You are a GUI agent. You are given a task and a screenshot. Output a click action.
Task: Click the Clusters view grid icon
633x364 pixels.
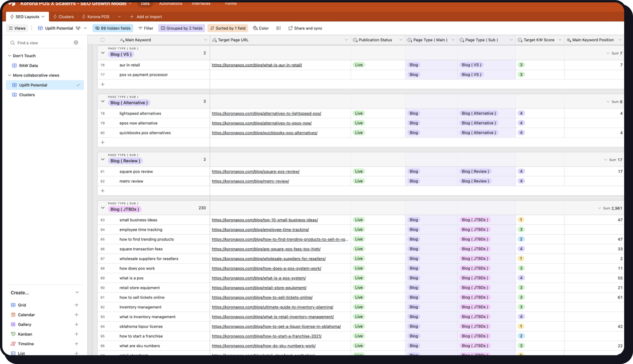[x=14, y=95]
